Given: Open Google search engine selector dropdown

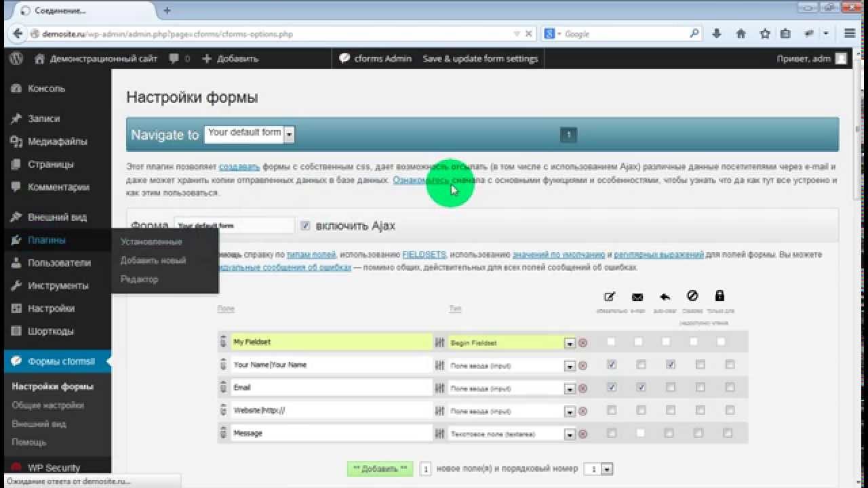Looking at the screenshot, I should click(553, 33).
